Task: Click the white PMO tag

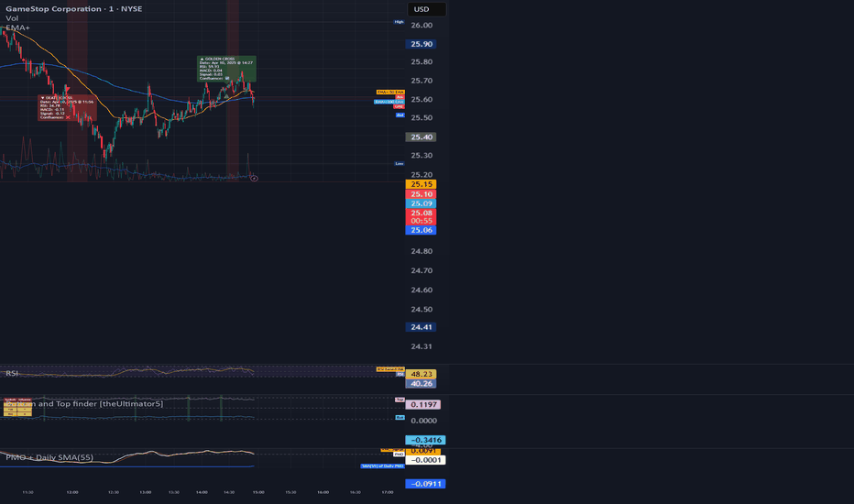Action: (x=400, y=454)
